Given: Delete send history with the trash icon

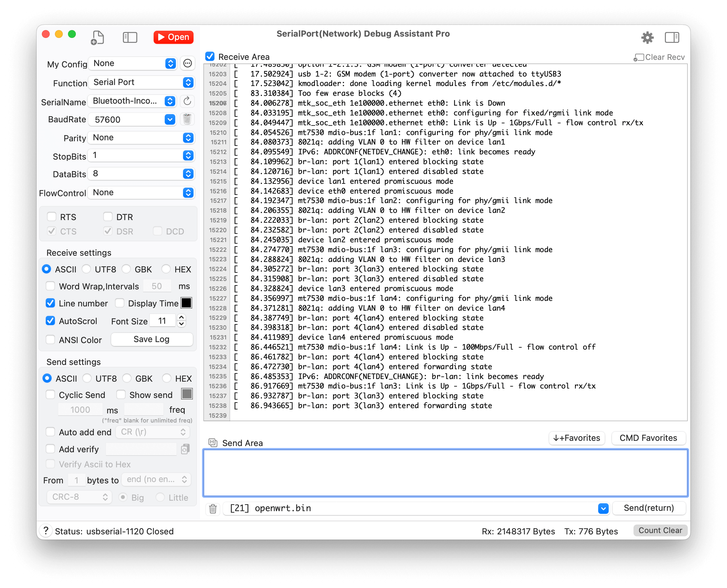Looking at the screenshot, I should (x=213, y=509).
